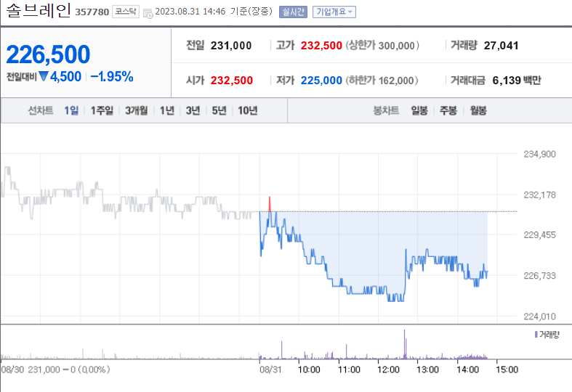The height and width of the screenshot is (392, 572).
Task: Click the stock code 357780
Action: click(x=92, y=12)
